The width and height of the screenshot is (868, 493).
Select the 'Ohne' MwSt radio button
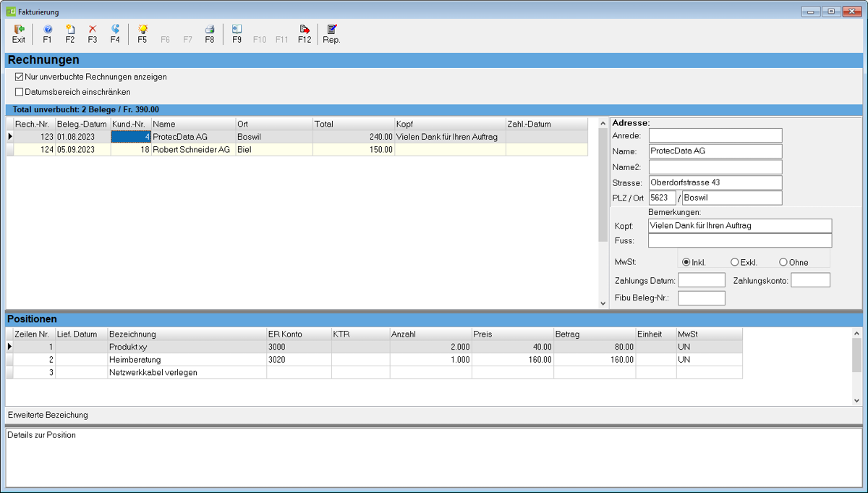coord(783,262)
